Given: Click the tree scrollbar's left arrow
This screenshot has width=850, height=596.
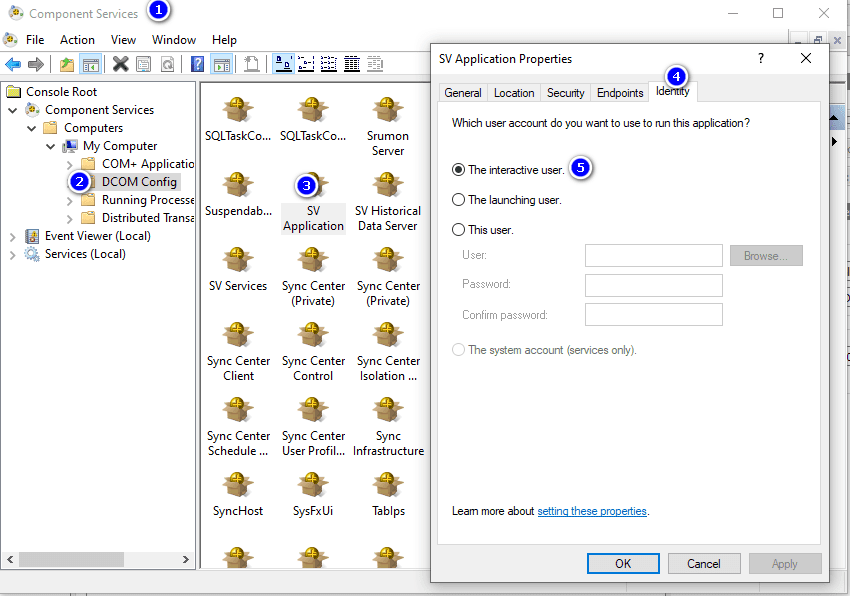Looking at the screenshot, I should point(10,559).
